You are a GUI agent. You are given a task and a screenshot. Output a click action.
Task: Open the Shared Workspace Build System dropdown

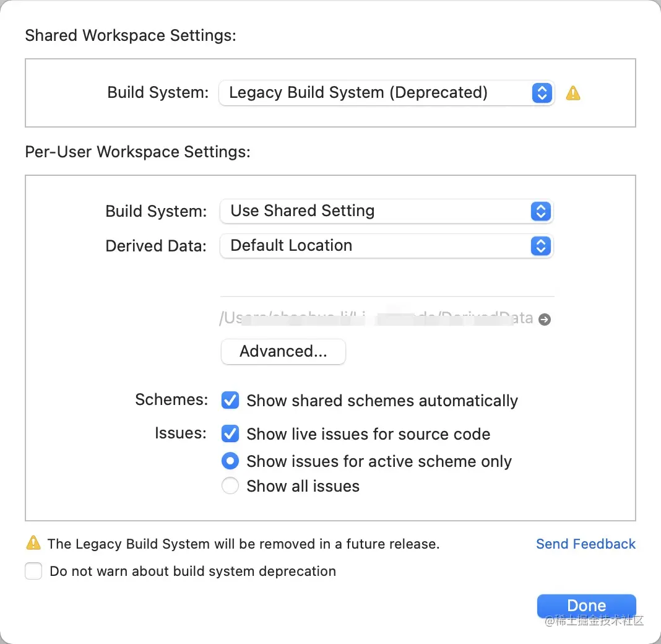click(x=386, y=93)
